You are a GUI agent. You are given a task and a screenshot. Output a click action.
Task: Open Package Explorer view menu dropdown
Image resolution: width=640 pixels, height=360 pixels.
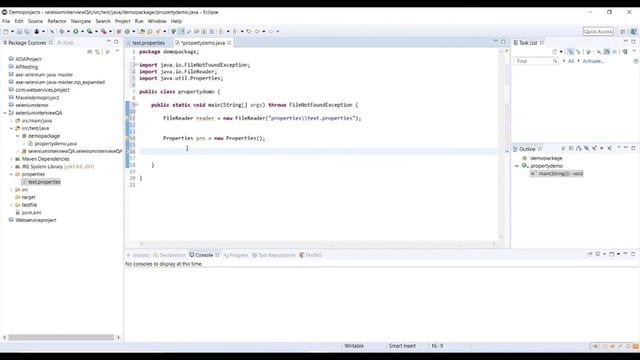[x=117, y=51]
